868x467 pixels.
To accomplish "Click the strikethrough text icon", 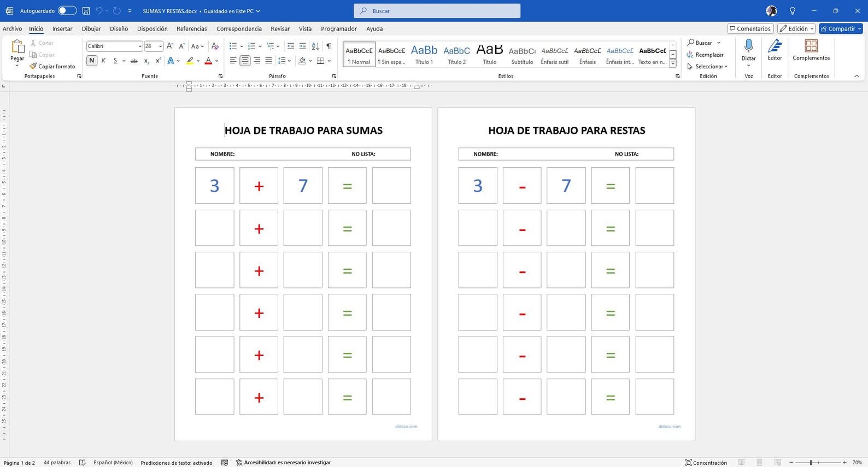I will coord(134,61).
